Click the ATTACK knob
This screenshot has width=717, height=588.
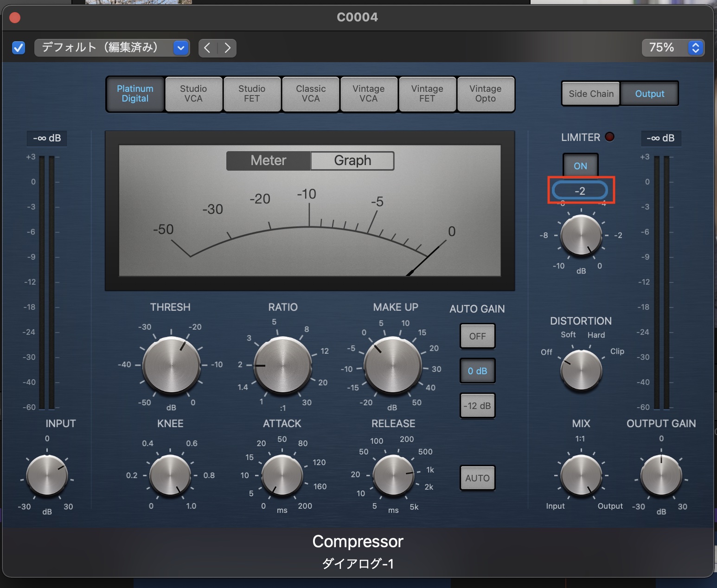(x=282, y=475)
